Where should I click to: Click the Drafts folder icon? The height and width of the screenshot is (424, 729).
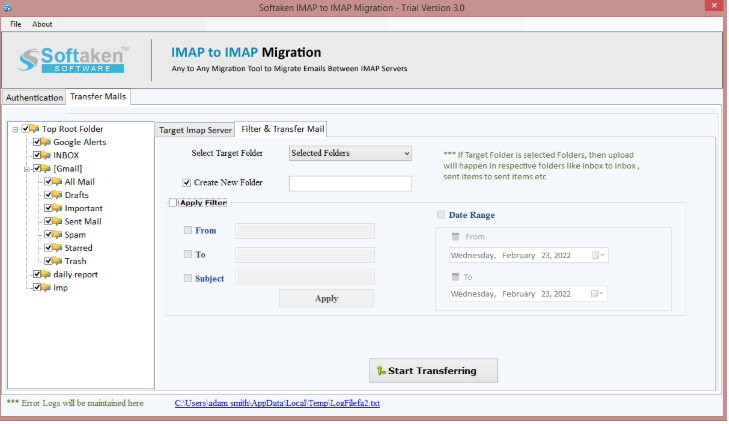[x=57, y=195]
